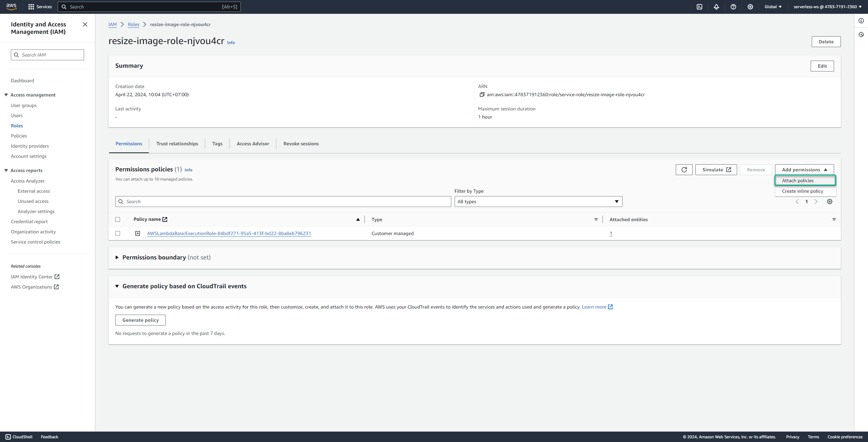Viewport: 868px width, 442px height.
Task: Open the Policy name external link icon
Action: point(165,219)
